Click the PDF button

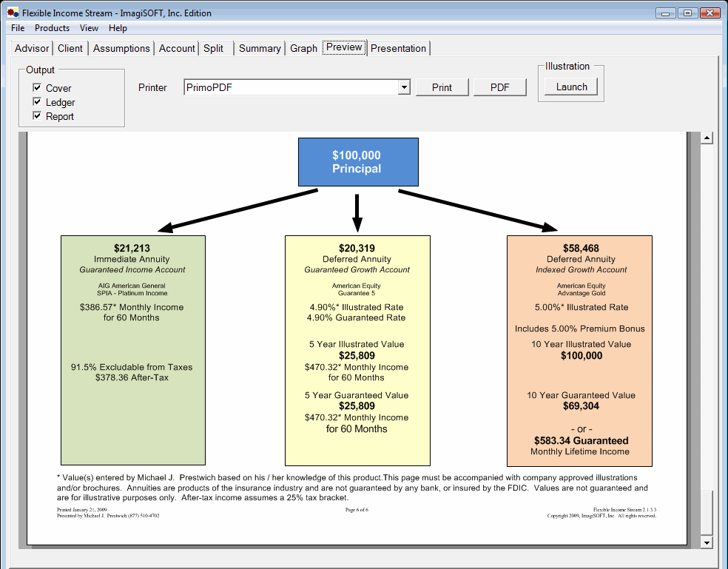[x=500, y=87]
